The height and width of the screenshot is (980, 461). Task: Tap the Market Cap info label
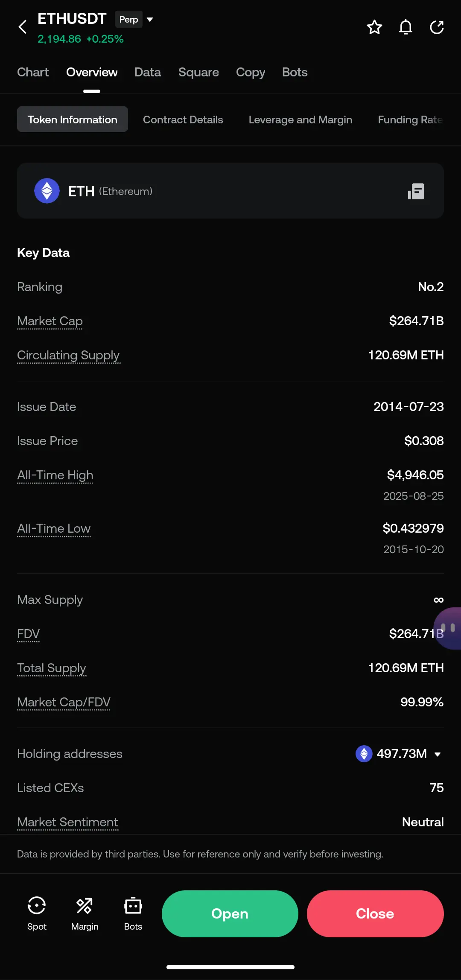point(50,321)
